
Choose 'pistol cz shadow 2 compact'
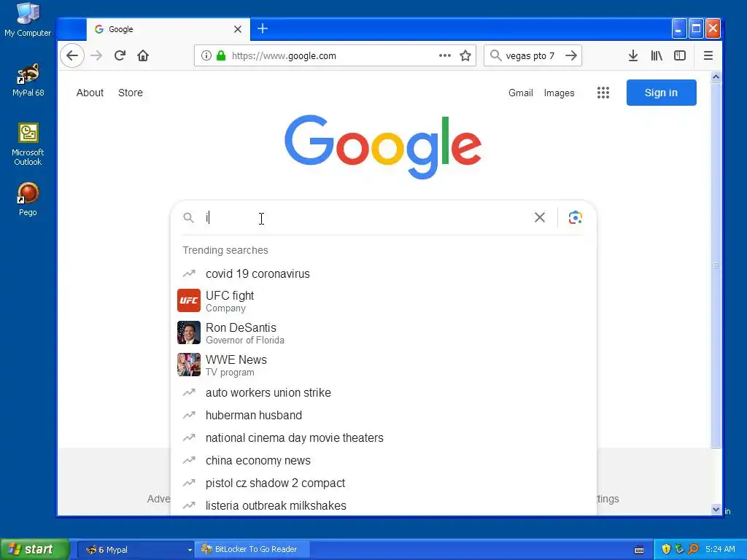pos(383,483)
